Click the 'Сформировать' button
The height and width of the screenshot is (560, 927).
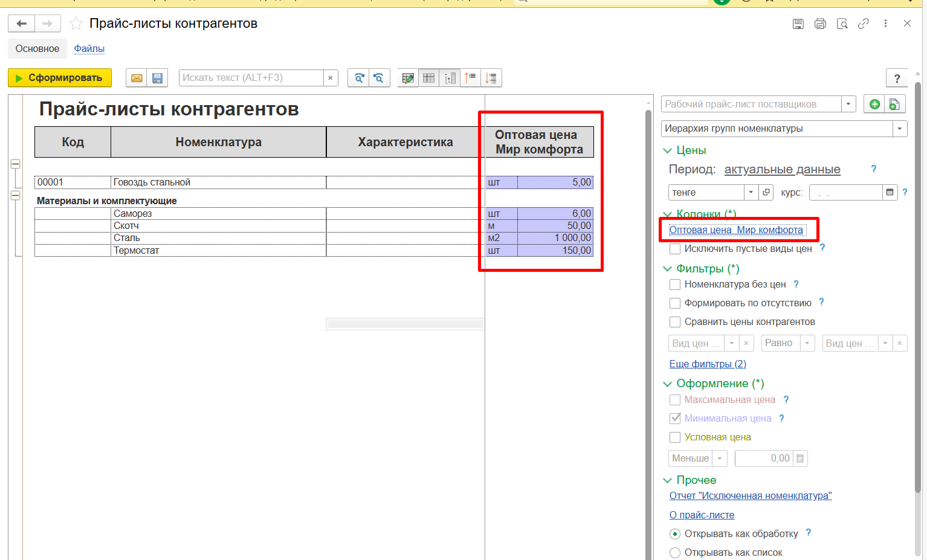click(60, 78)
